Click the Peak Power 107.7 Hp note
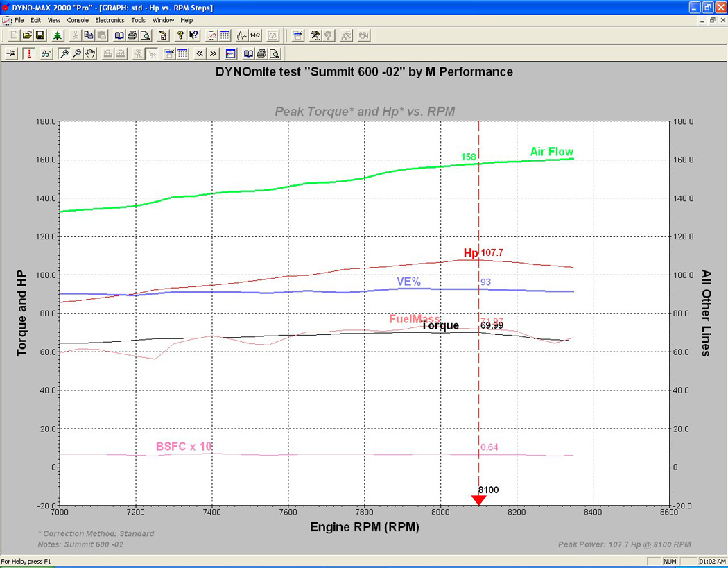The width and height of the screenshot is (728, 568). (x=625, y=544)
